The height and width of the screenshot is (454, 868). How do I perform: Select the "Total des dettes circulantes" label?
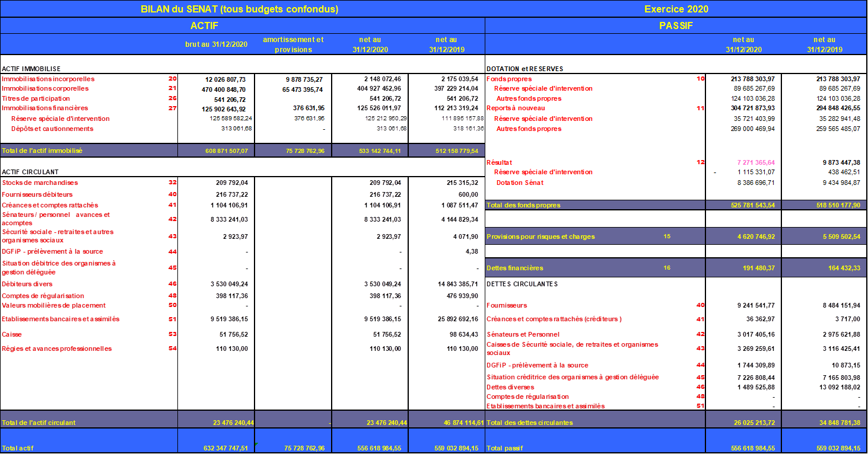point(529,423)
